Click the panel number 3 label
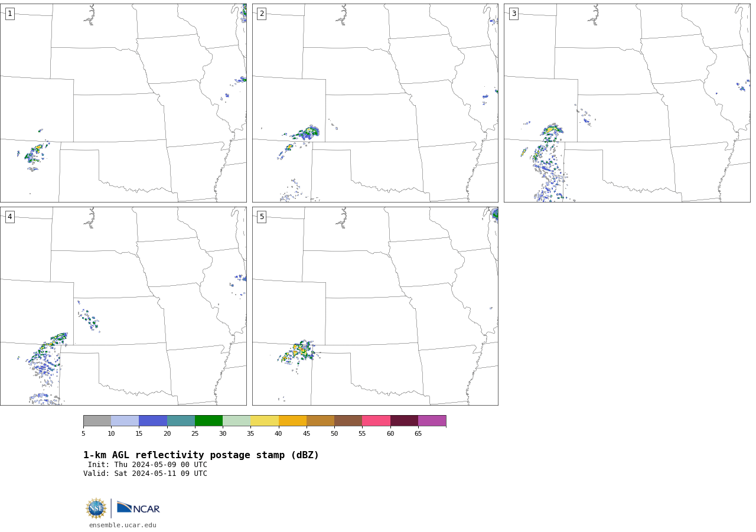The width and height of the screenshot is (756, 532). click(x=513, y=14)
